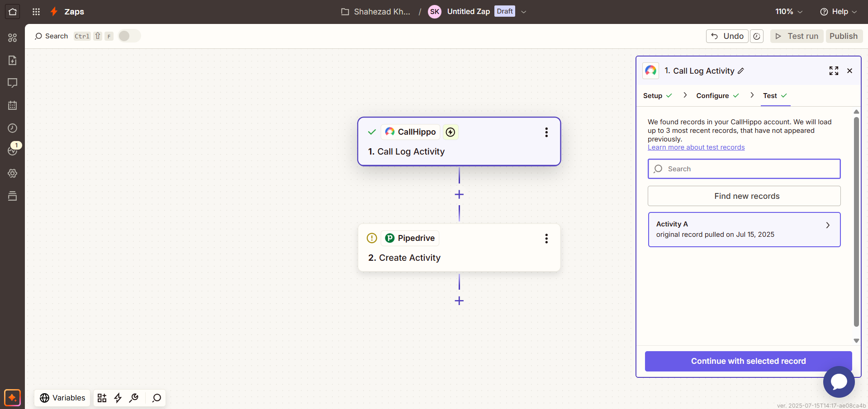Click Find new records button
The image size is (868, 409).
(744, 196)
